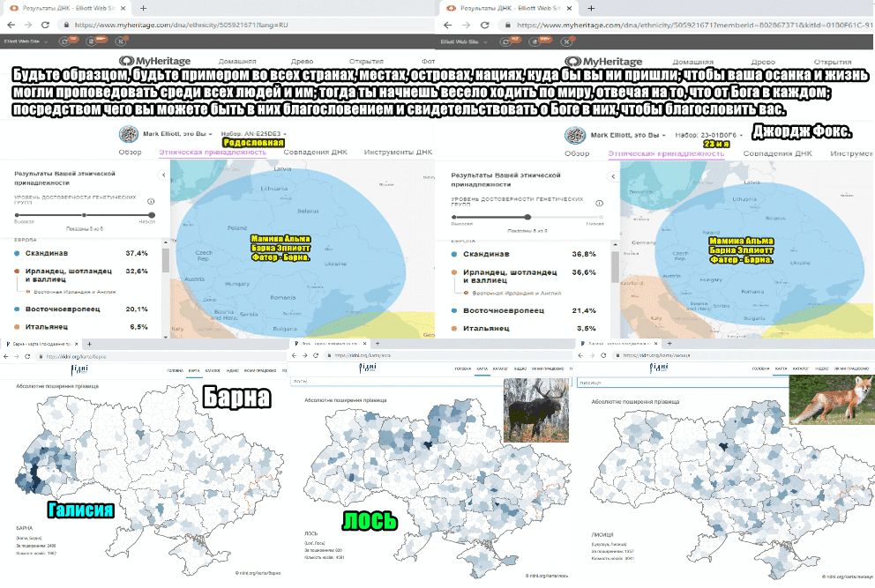Open Домашняя in the left MyHeritage menu
The height and width of the screenshot is (588, 875).
point(237,62)
